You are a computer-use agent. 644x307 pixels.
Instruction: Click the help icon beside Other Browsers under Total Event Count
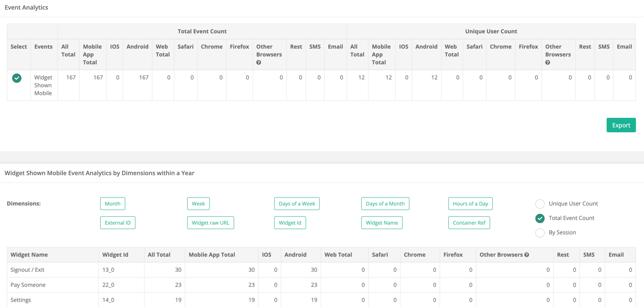click(x=259, y=62)
